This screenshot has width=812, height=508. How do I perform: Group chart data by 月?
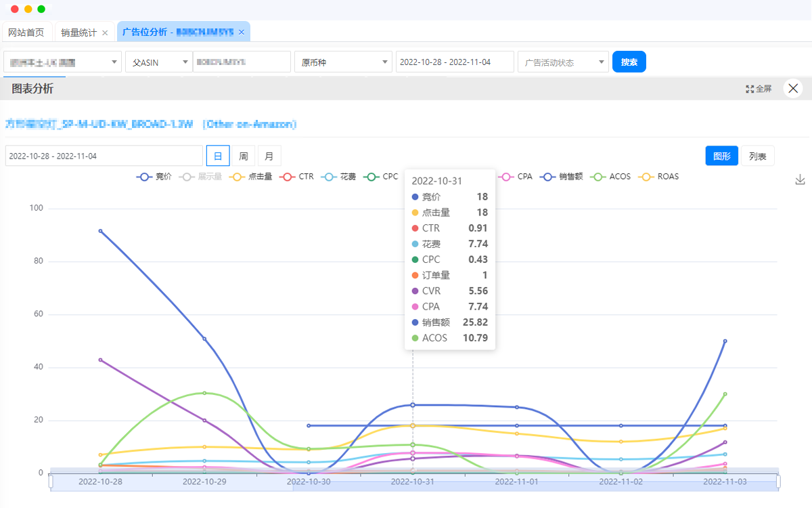click(x=269, y=156)
